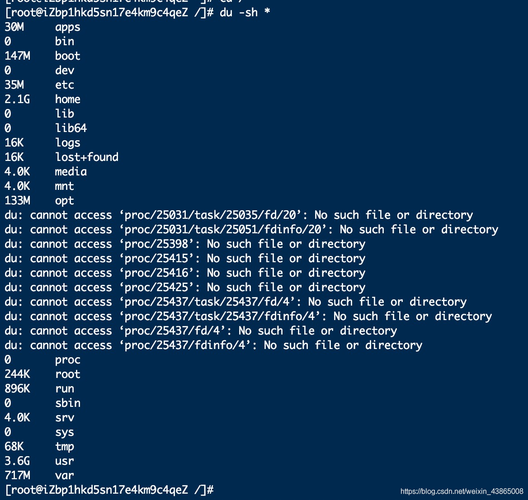
Task: Click the '896K' size for run
Action: pos(17,389)
